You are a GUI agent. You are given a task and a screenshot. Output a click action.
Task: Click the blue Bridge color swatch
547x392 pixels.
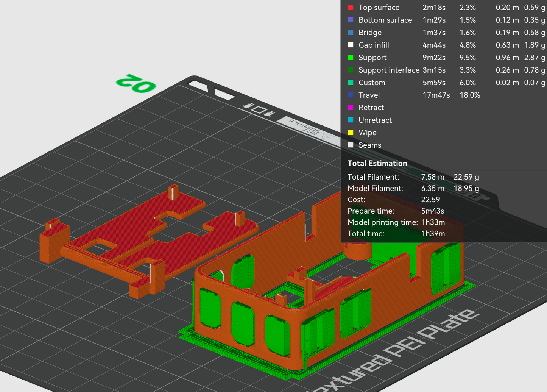click(x=351, y=32)
